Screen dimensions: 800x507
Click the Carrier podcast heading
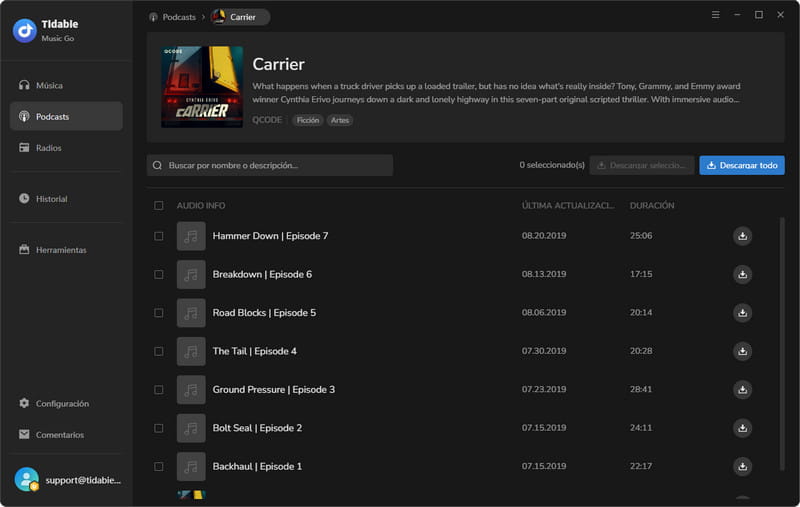279,64
